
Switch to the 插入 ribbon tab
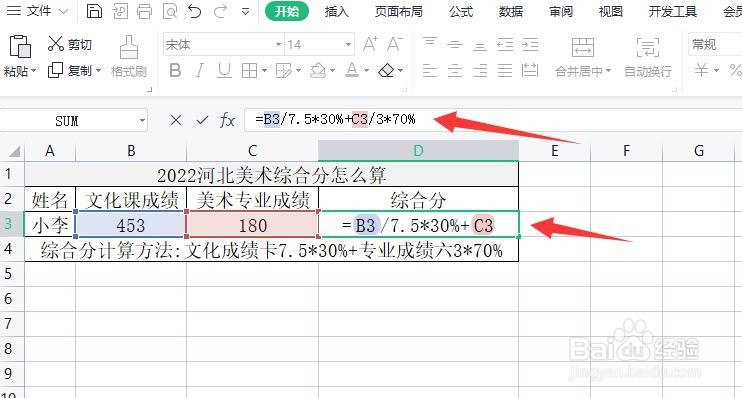point(336,11)
